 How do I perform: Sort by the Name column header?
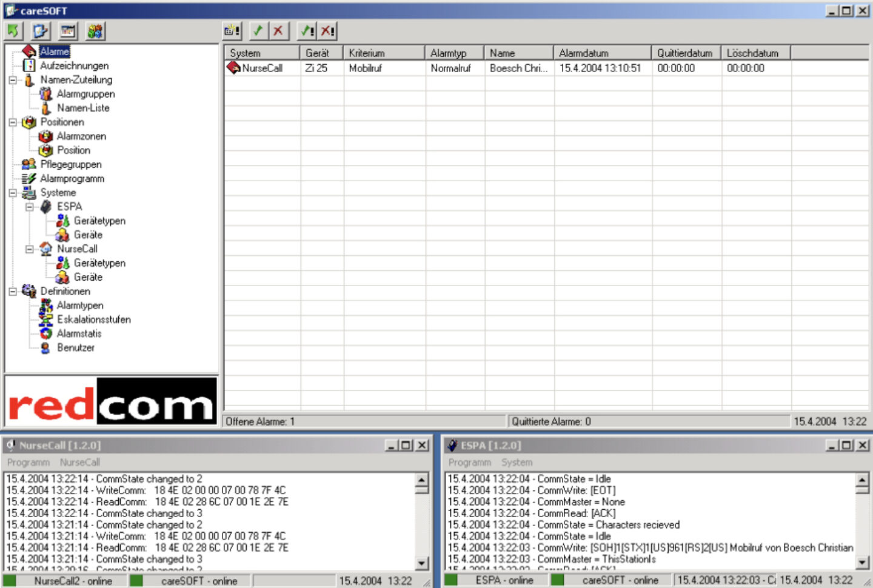[519, 53]
